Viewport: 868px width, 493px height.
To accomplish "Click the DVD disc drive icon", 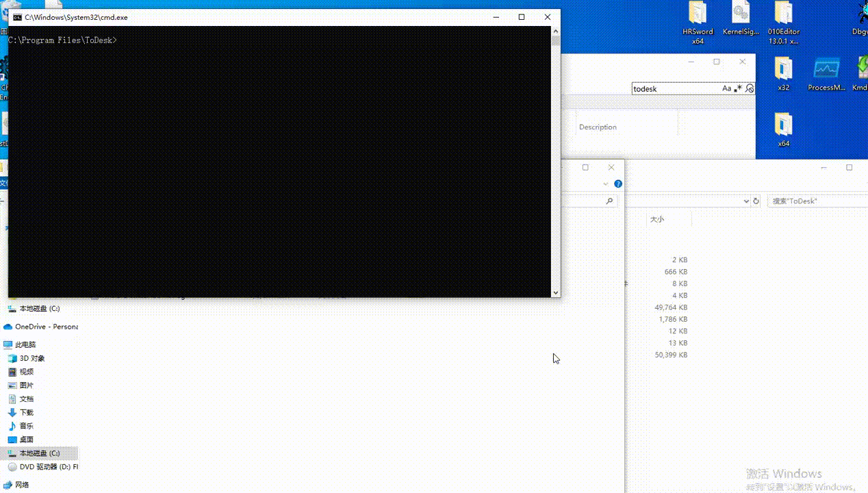I will point(12,467).
